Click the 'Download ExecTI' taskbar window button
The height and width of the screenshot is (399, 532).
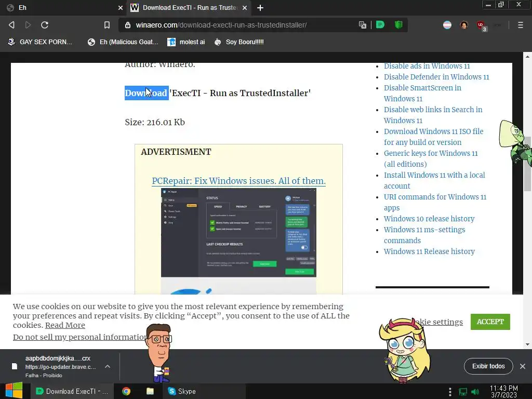tap(72, 391)
